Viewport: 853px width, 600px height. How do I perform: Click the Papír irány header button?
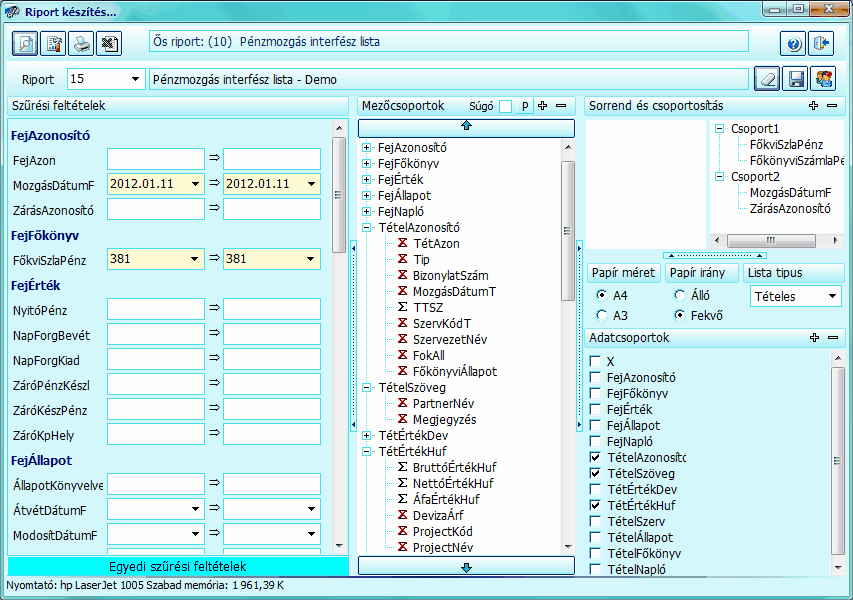click(x=702, y=273)
